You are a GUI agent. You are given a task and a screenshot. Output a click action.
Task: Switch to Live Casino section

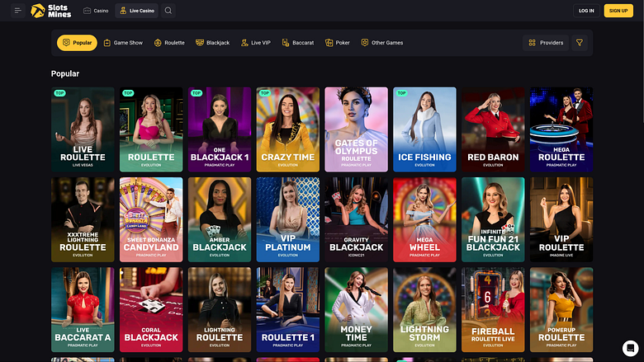click(x=137, y=11)
